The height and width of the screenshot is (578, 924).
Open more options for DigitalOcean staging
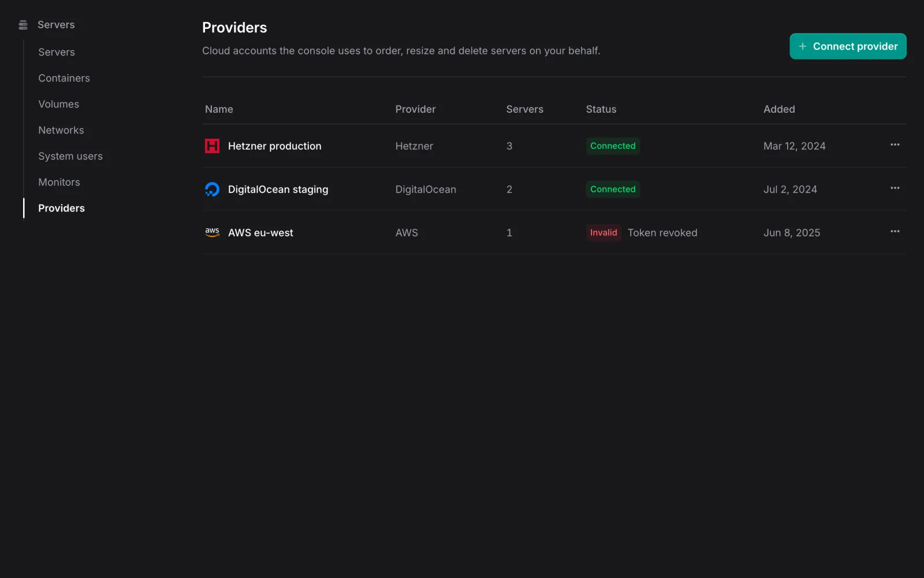[895, 188]
